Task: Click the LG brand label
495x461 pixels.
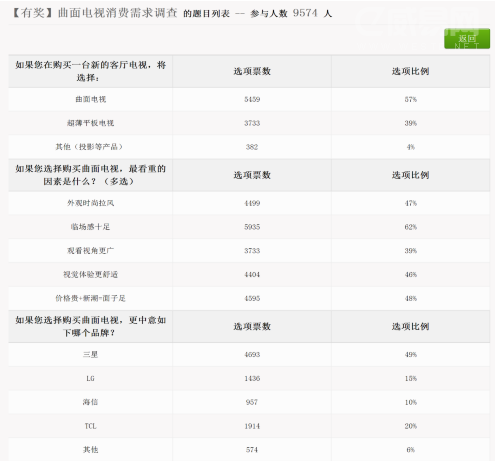Action: pos(90,378)
